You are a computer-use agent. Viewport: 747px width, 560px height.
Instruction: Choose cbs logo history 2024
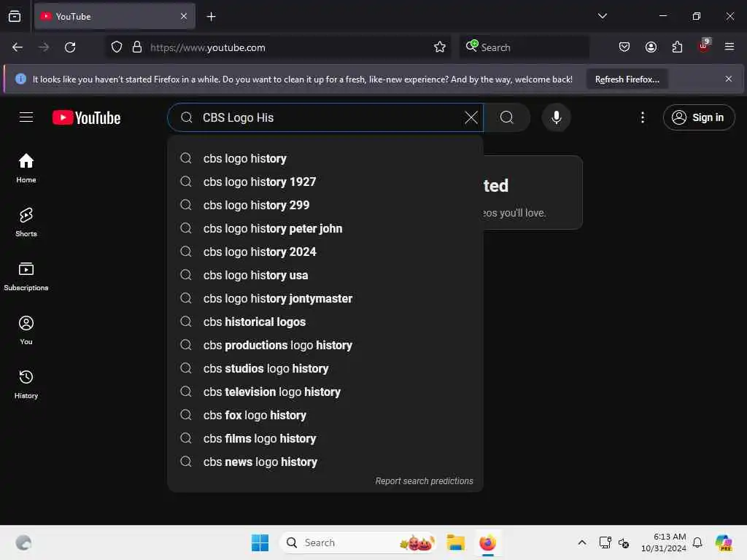pos(325,252)
